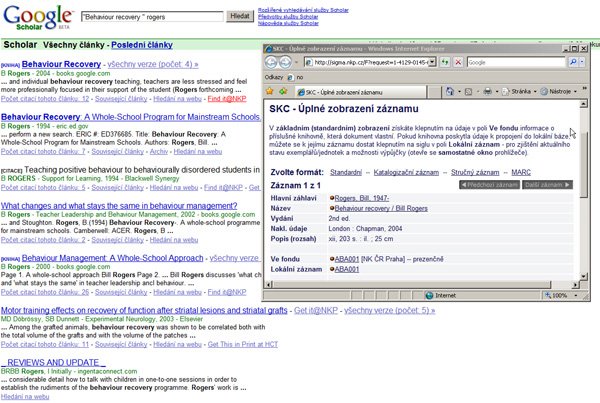Click the Další záznam button
Viewport: 600px width, 403px height.
[x=547, y=185]
